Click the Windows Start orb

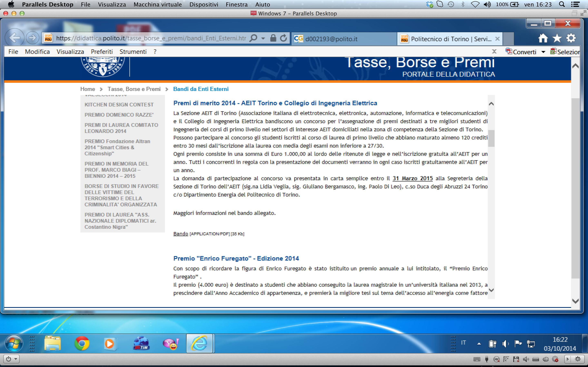(x=14, y=344)
